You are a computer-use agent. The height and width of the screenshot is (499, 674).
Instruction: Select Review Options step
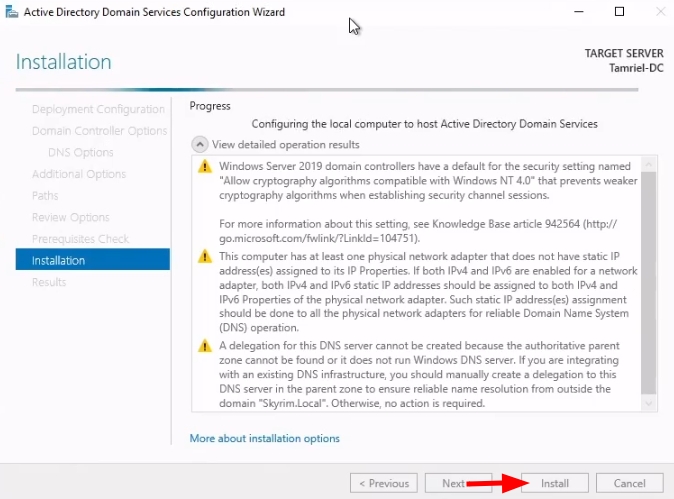coord(70,217)
